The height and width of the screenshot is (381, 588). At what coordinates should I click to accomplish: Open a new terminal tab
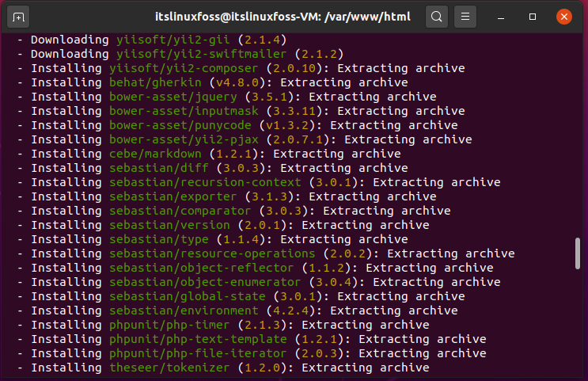[18, 17]
